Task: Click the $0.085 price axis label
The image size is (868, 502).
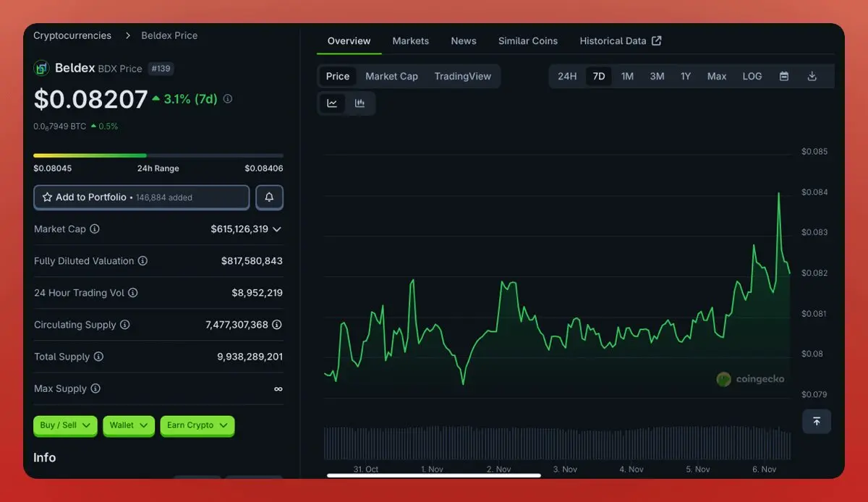Action: pyautogui.click(x=814, y=152)
